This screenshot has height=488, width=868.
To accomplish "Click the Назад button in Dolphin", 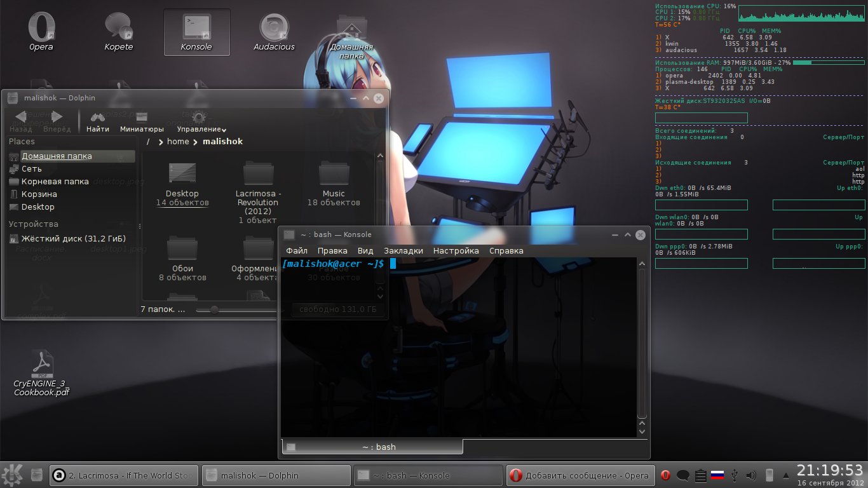I will tap(21, 121).
